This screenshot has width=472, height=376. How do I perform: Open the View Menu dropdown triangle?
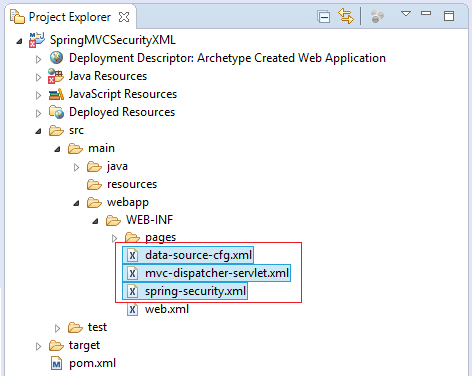[406, 14]
